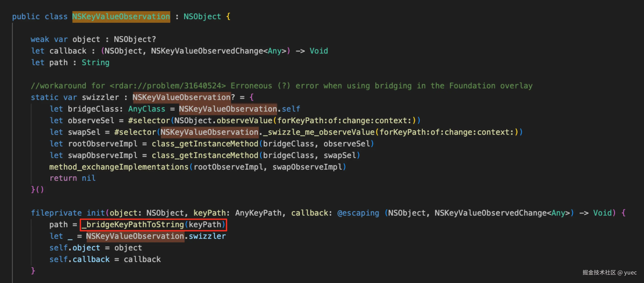Click the .swizzler property access
This screenshot has height=283, width=644.
pos(207,236)
